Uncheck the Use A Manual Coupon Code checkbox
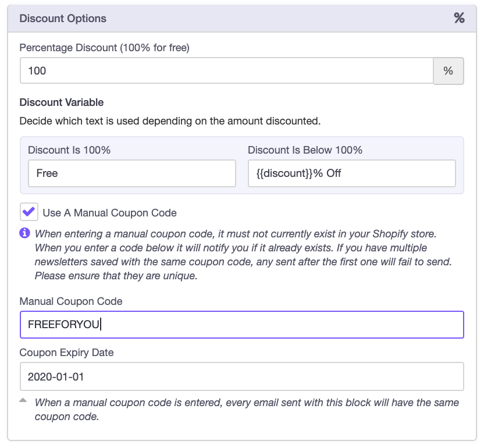Screen dimensions: 484x448 click(29, 212)
